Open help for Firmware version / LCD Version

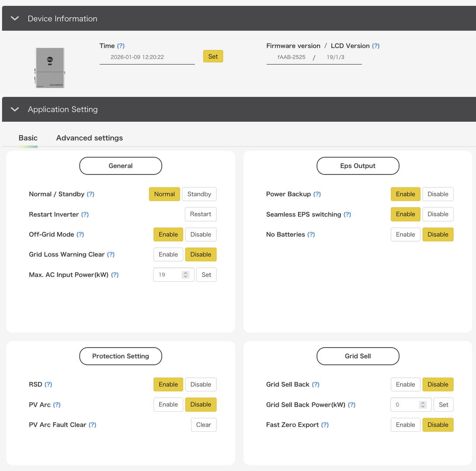coord(376,46)
